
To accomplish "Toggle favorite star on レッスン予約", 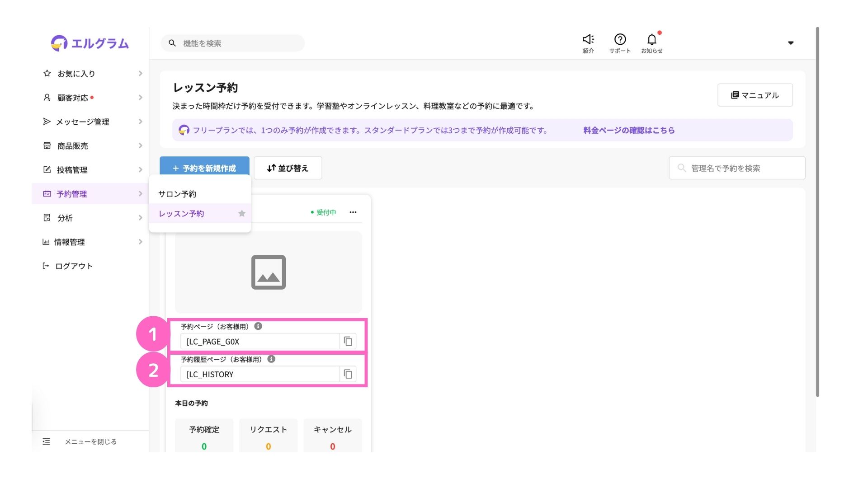I will 242,214.
